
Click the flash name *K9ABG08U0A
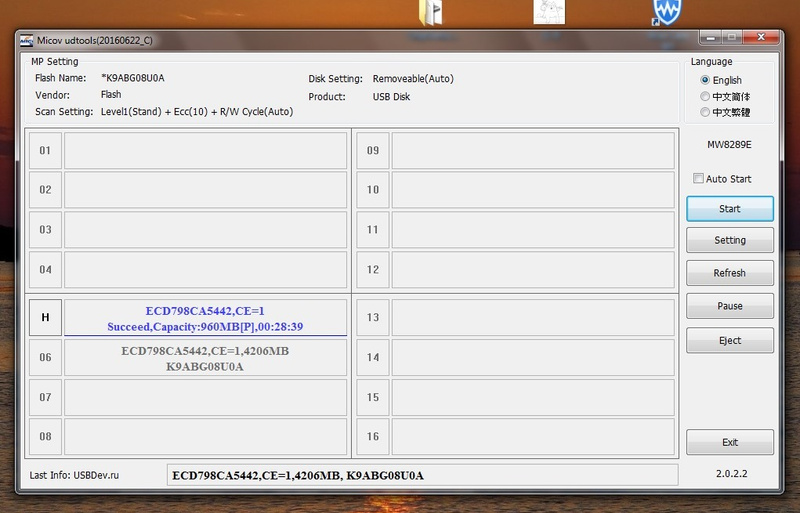click(133, 78)
